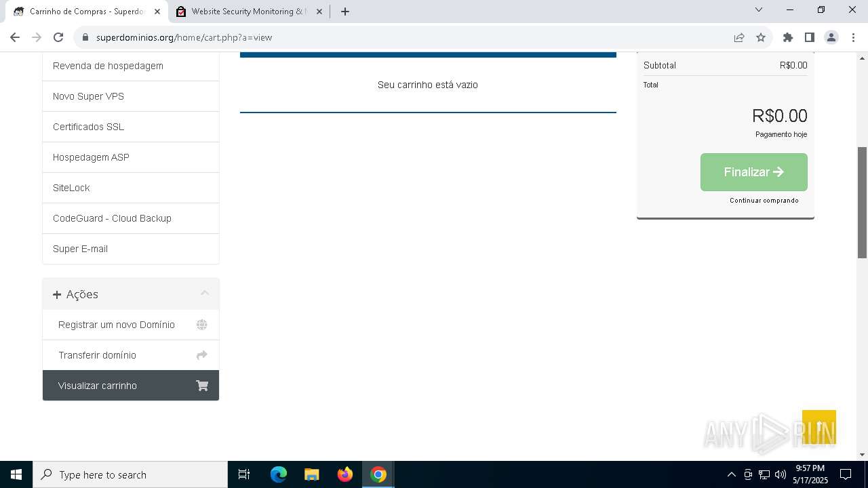The width and height of the screenshot is (868, 488).
Task: Click the volume speaker tray icon
Action: 781,474
